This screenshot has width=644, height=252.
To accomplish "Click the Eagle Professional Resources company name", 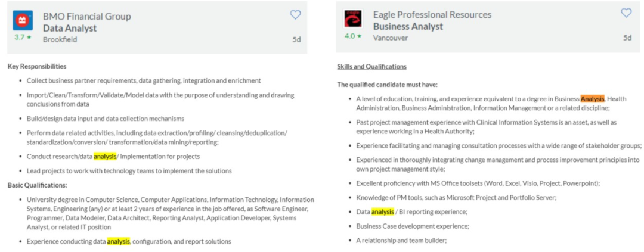I will pyautogui.click(x=432, y=15).
